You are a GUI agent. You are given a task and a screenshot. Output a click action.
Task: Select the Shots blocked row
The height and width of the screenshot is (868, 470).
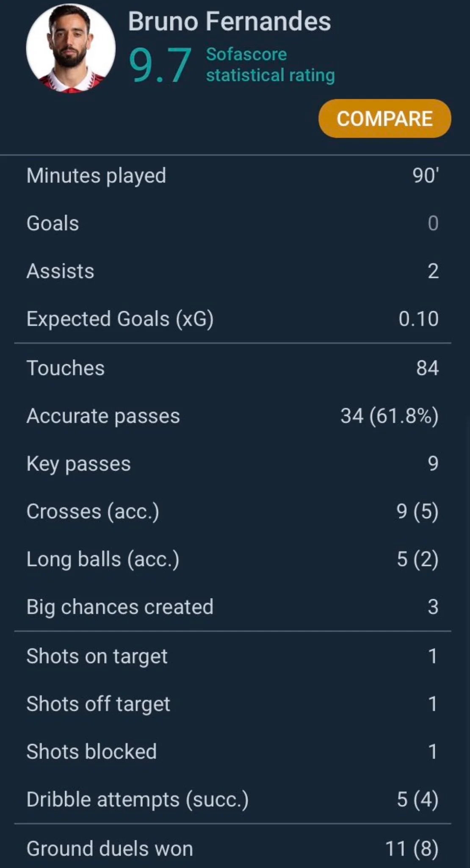(x=232, y=752)
